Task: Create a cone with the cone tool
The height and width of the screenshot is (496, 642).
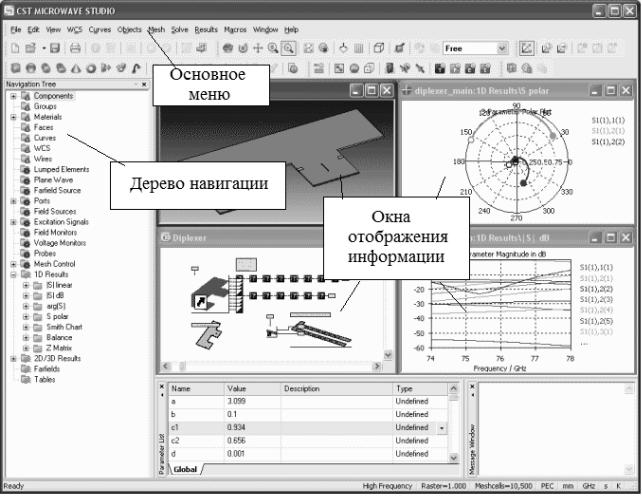Action: [76, 68]
